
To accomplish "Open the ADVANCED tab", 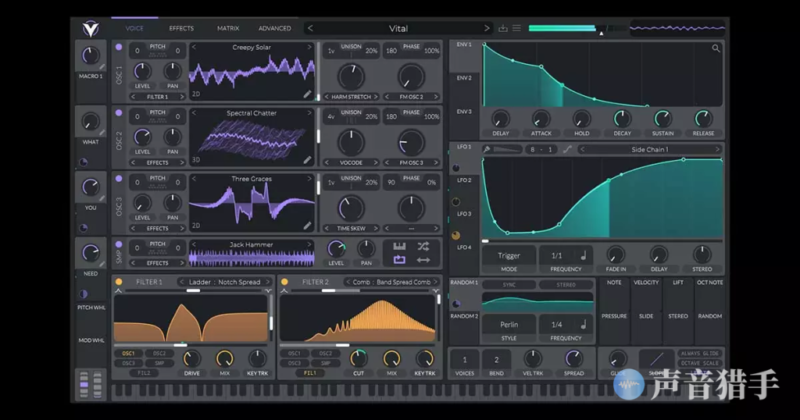I will 274,29.
